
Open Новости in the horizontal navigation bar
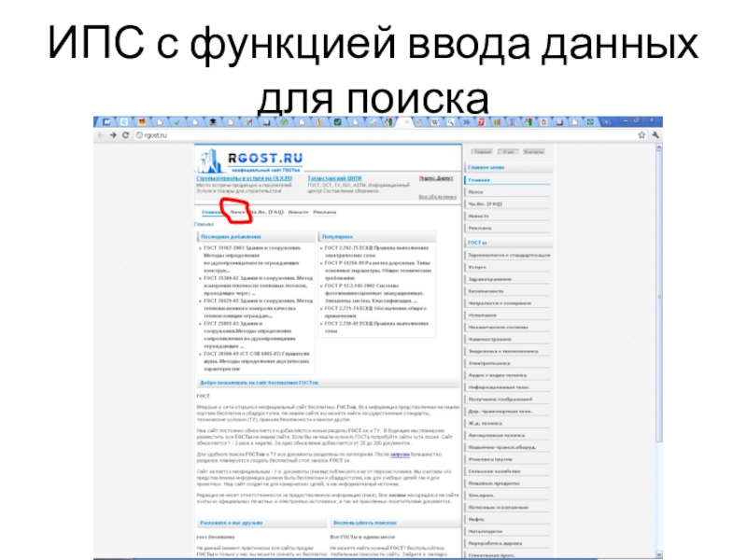[x=298, y=212]
